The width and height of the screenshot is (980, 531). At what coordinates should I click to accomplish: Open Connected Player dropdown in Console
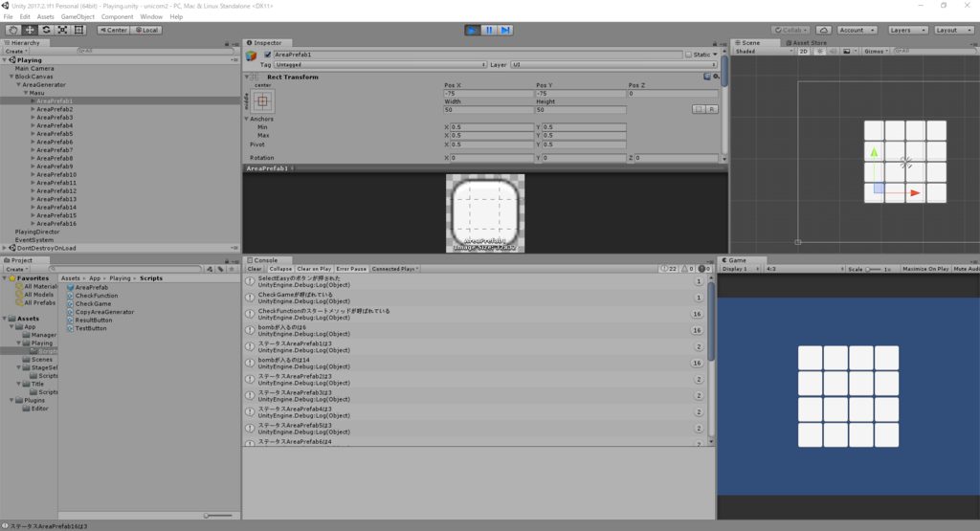(x=395, y=269)
